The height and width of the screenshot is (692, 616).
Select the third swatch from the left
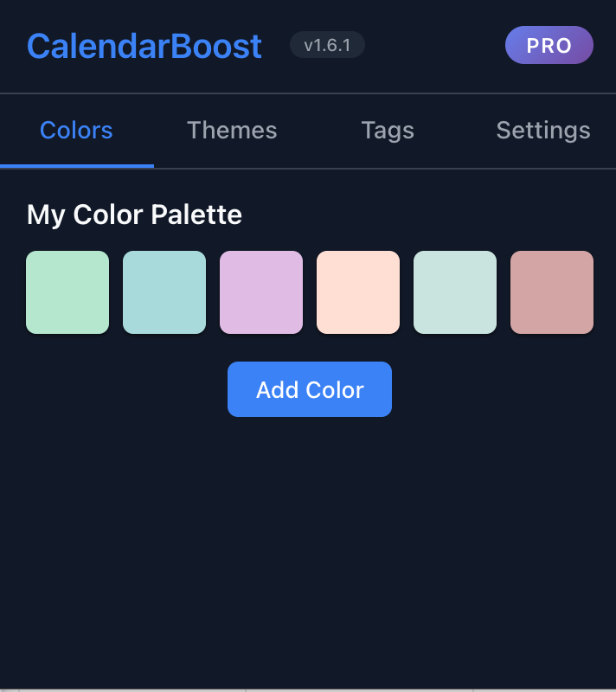[261, 292]
